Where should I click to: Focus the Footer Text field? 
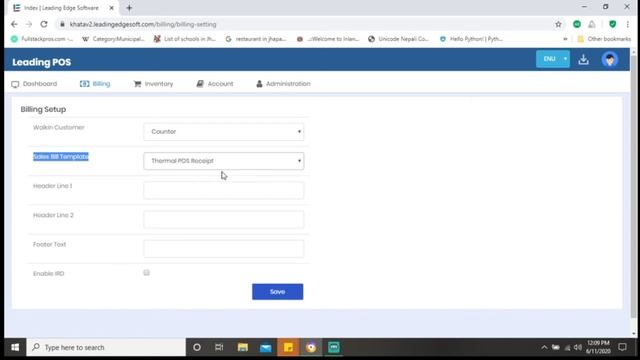tap(224, 249)
